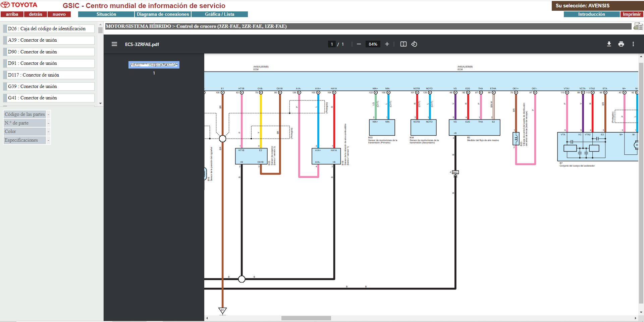Image resolution: width=644 pixels, height=322 pixels.
Task: Click the B25 oxygen sensor block
Action: [251, 156]
